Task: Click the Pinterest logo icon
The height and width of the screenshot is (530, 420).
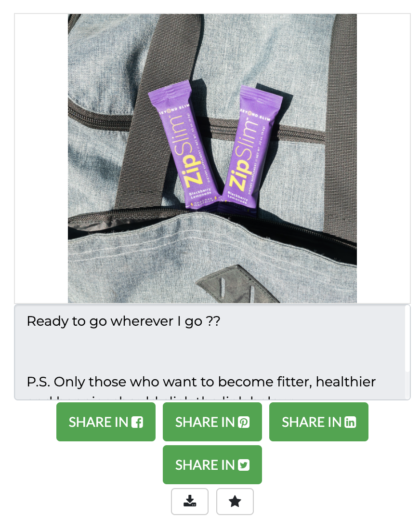Action: point(244,422)
